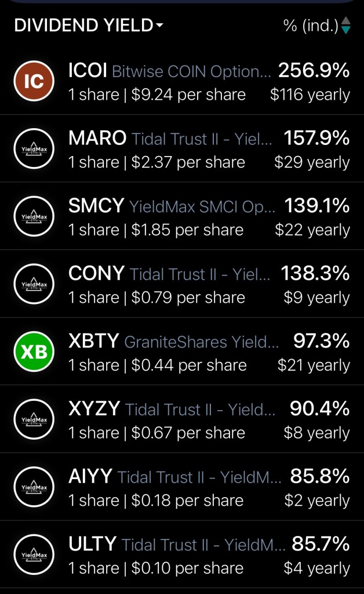Image resolution: width=364 pixels, height=594 pixels.
Task: Tap the 157.9% yield for MARO
Action: point(316,139)
